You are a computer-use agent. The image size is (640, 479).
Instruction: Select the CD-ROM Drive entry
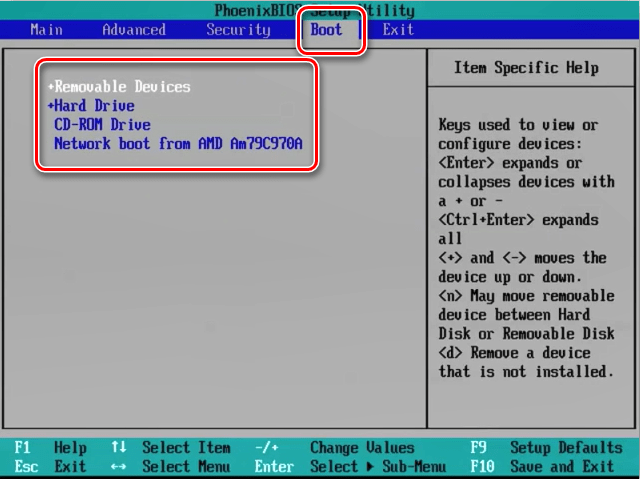[x=102, y=124]
